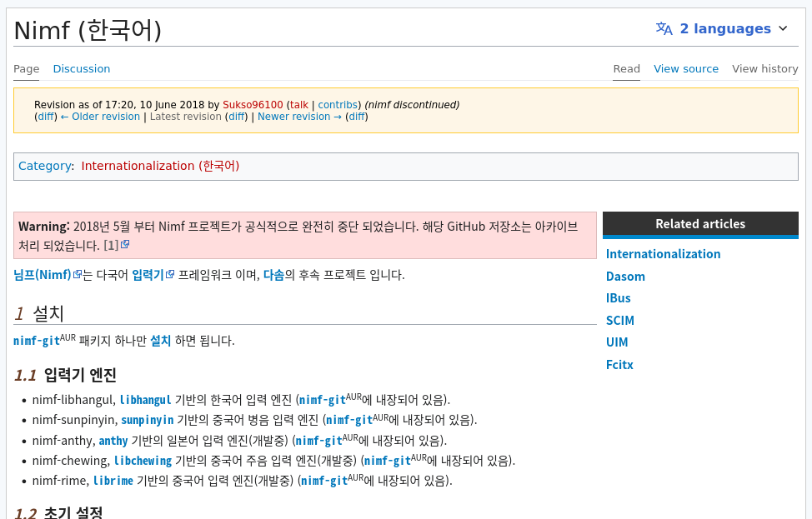
Task: Open the anthy package link
Action: click(113, 441)
